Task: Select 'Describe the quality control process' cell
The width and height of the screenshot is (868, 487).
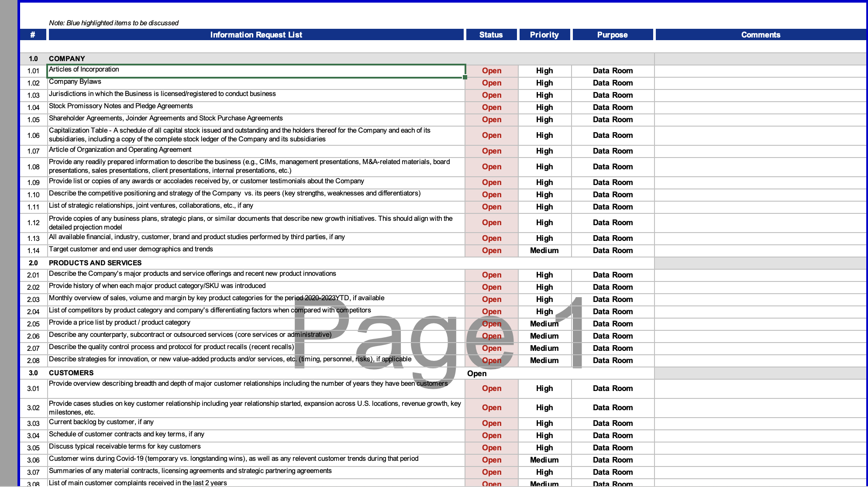Action: [x=256, y=348]
